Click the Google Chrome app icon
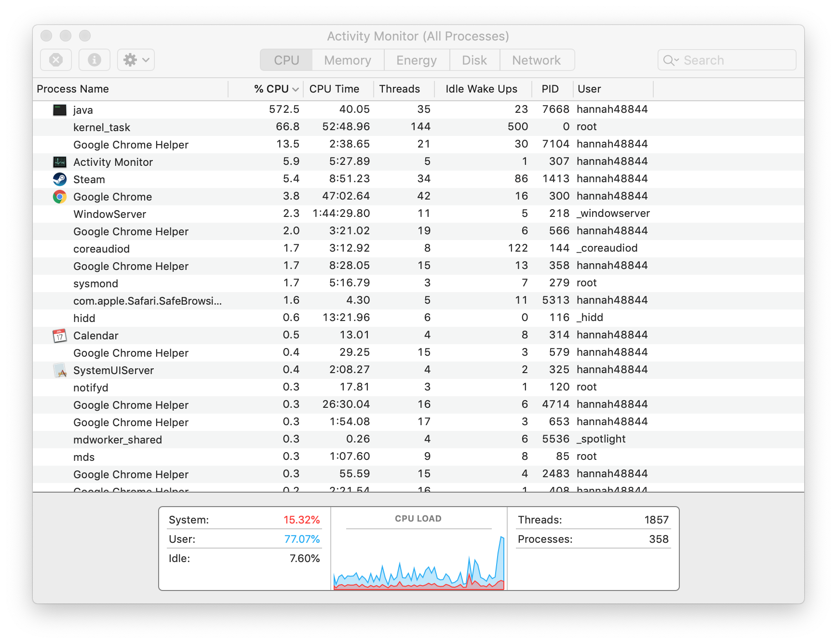Image resolution: width=837 pixels, height=644 pixels. coord(60,197)
